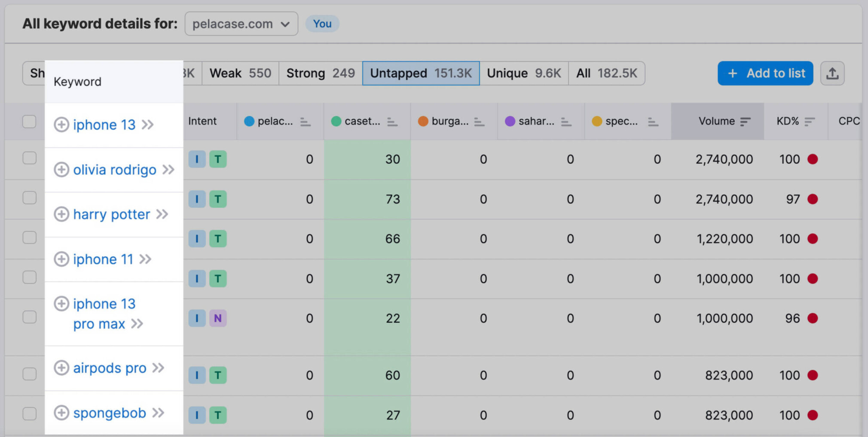Open the airpods pro keyword link

[x=110, y=368]
